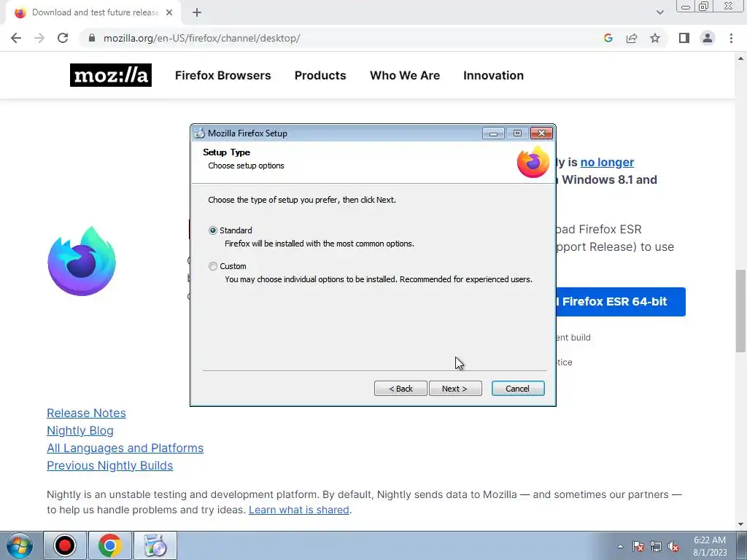Click the address bar URL
The width and height of the screenshot is (747, 560).
pos(201,38)
